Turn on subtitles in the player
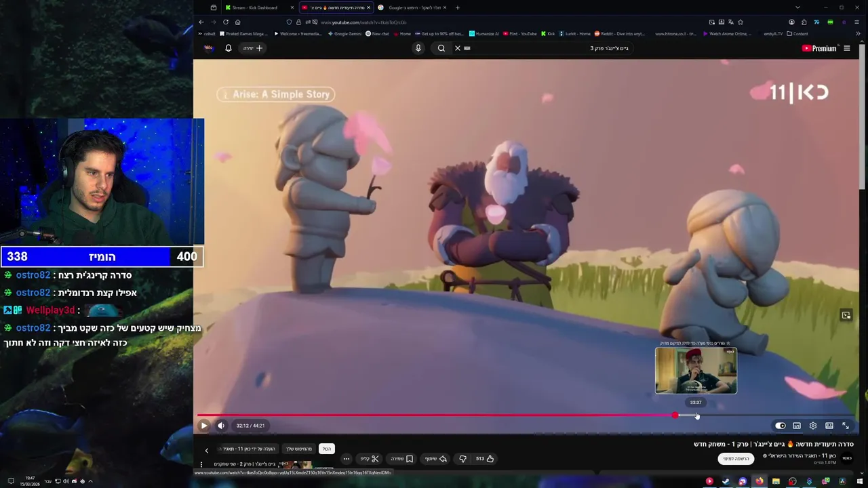 797,426
